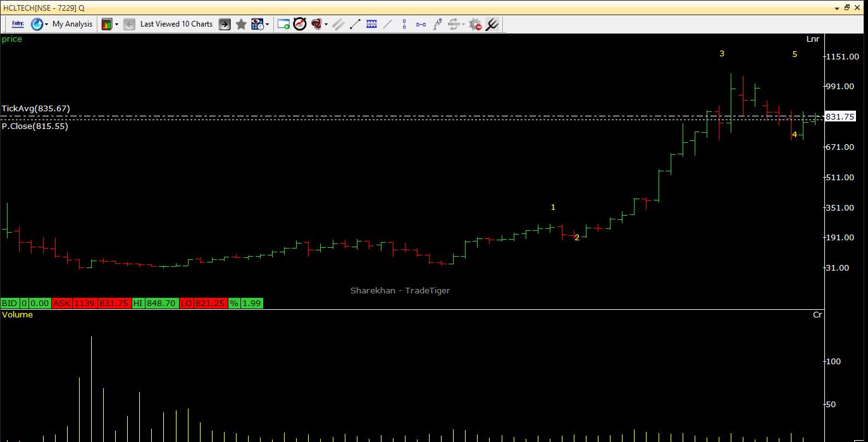Screen dimensions: 868x442
Task: Go to the previous chart arrow
Action: pos(129,24)
